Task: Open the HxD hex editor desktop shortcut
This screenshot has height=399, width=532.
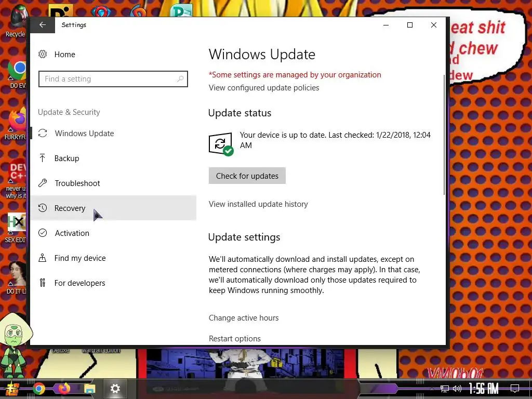Action: click(16, 228)
